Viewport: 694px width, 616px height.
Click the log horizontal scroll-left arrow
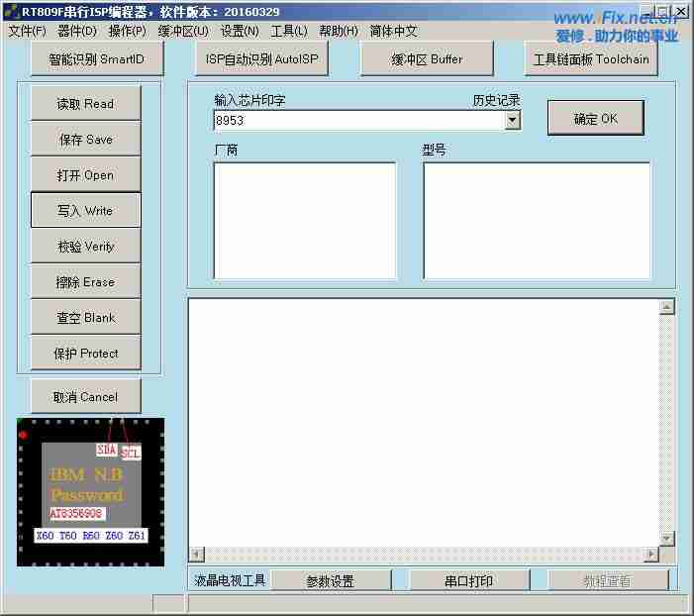197,554
